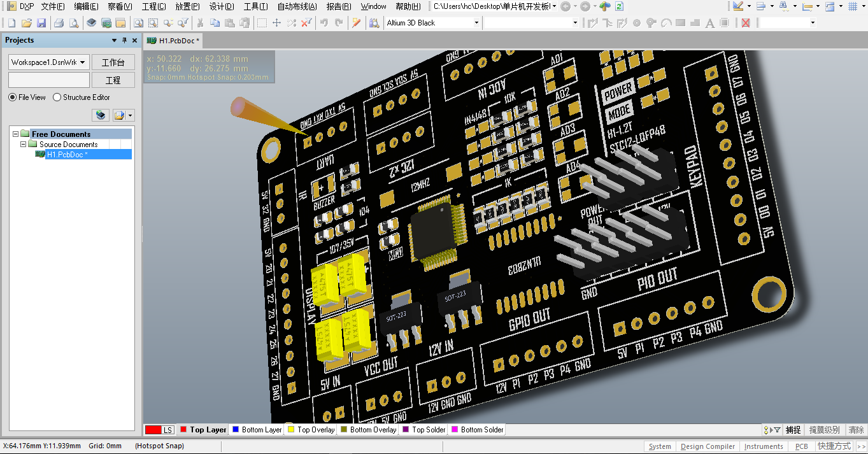
Task: Open the Altium 3D Black view configuration dropdown
Action: 476,23
